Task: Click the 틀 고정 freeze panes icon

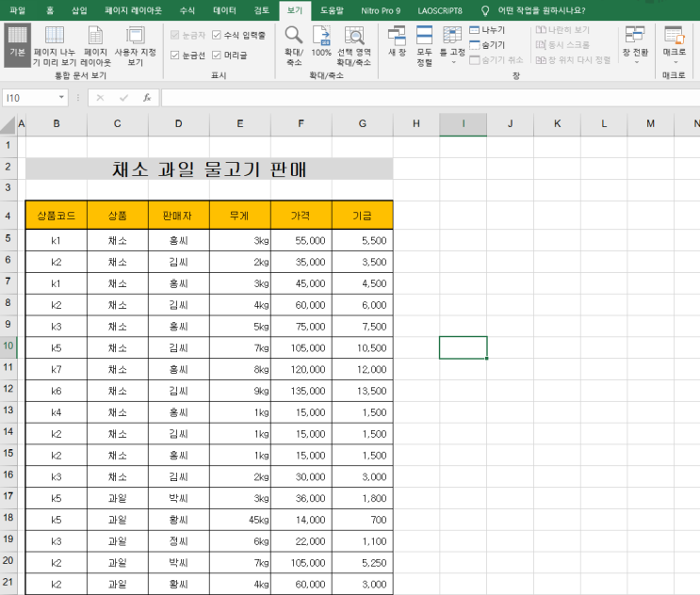Action: pos(452,36)
